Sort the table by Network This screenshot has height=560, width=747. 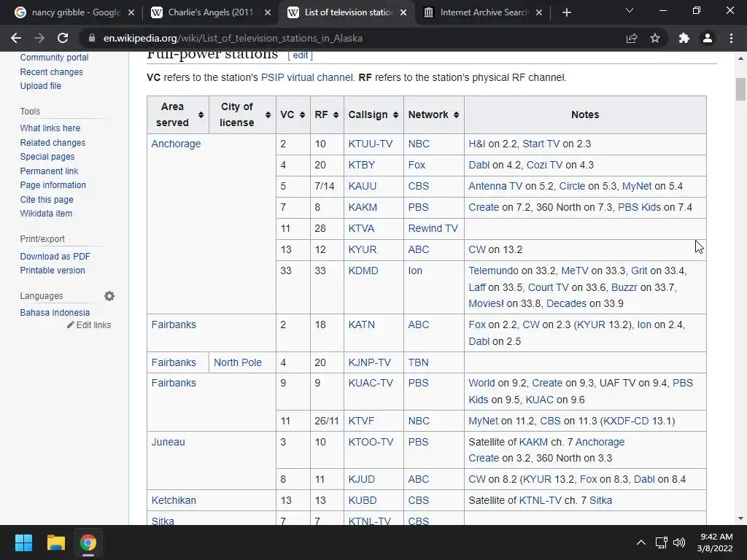pyautogui.click(x=457, y=114)
